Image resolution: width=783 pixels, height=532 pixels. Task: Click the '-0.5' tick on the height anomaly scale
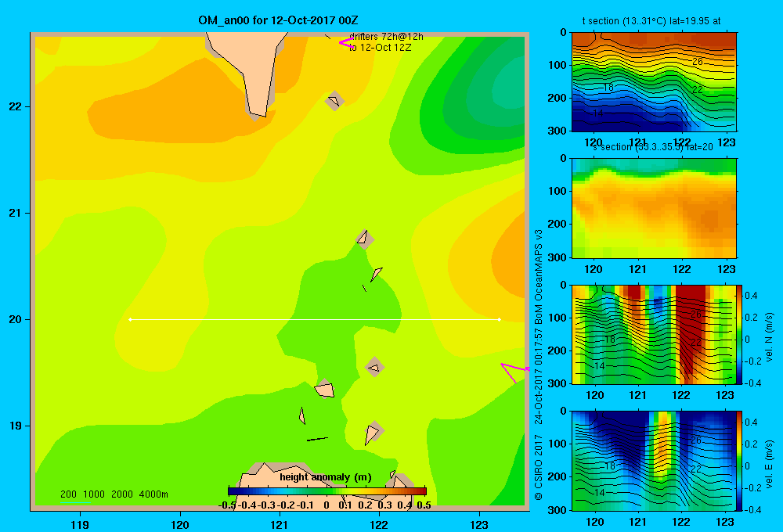tap(227, 505)
